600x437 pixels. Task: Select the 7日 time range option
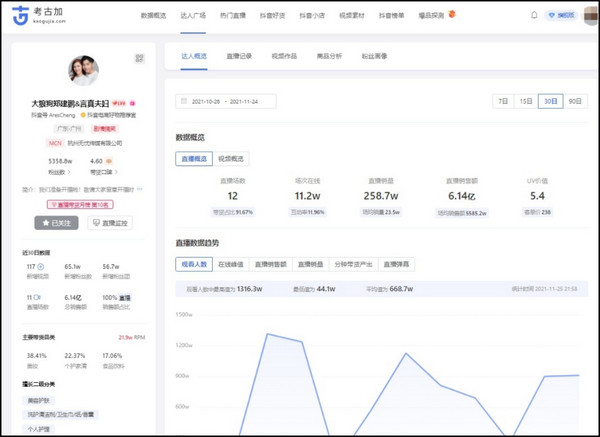pyautogui.click(x=502, y=101)
